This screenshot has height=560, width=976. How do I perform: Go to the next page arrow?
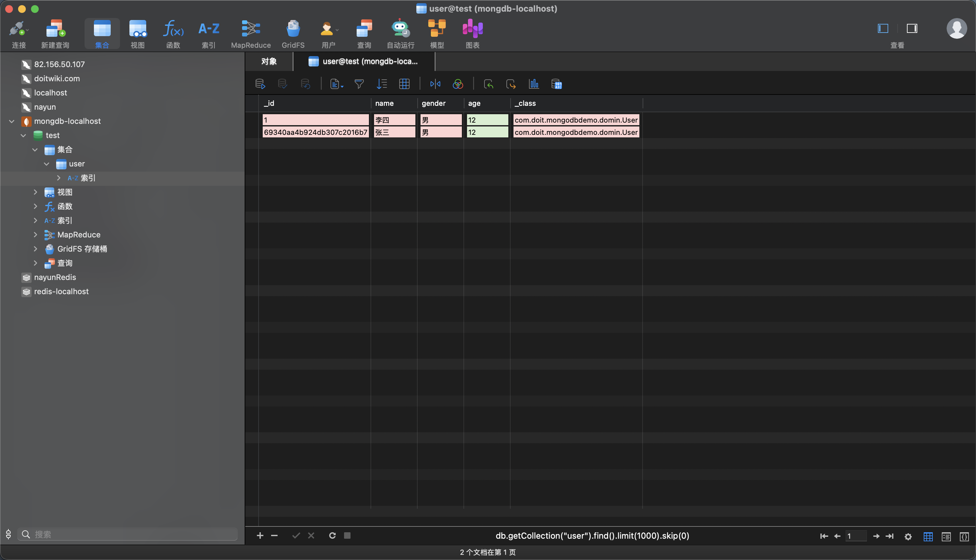click(x=876, y=536)
